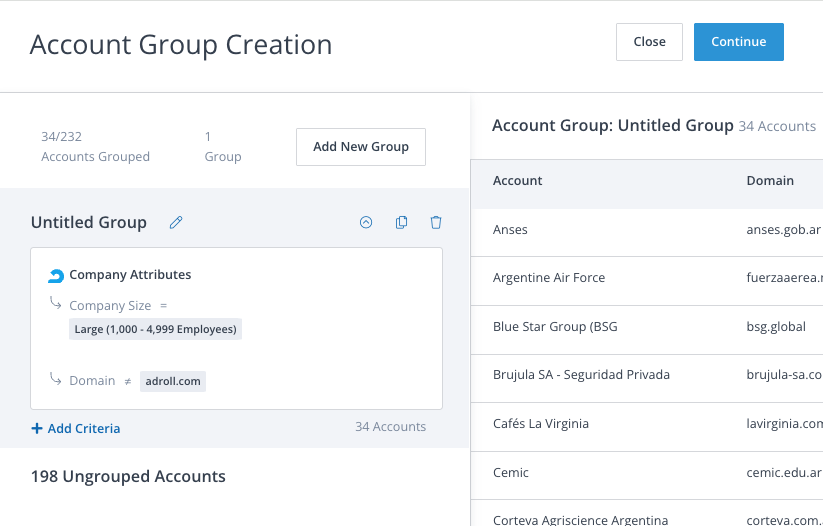Expand the 198 Ungrouped Accounts section

click(x=128, y=477)
